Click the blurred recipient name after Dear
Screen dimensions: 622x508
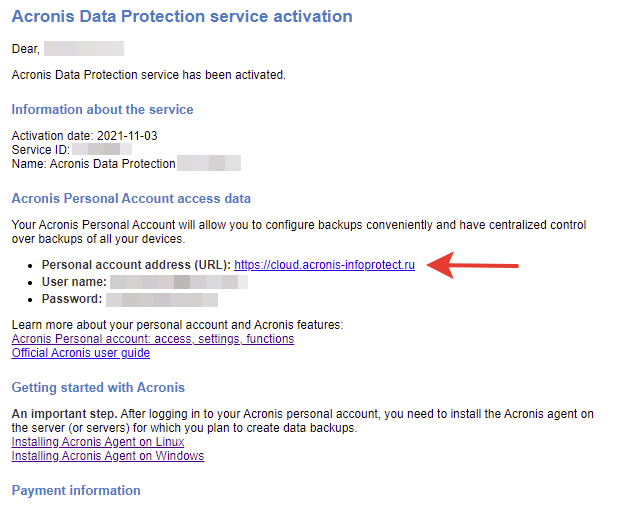point(84,49)
